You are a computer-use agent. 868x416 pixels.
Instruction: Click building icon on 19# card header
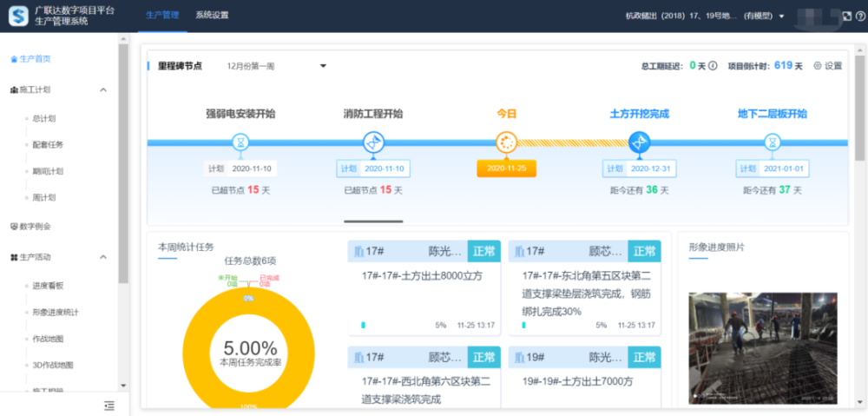click(519, 358)
